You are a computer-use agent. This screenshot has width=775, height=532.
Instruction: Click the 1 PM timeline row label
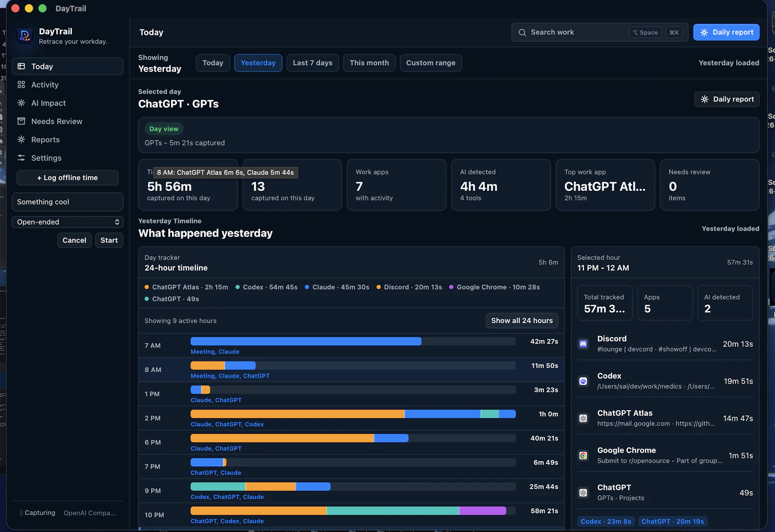tap(152, 394)
